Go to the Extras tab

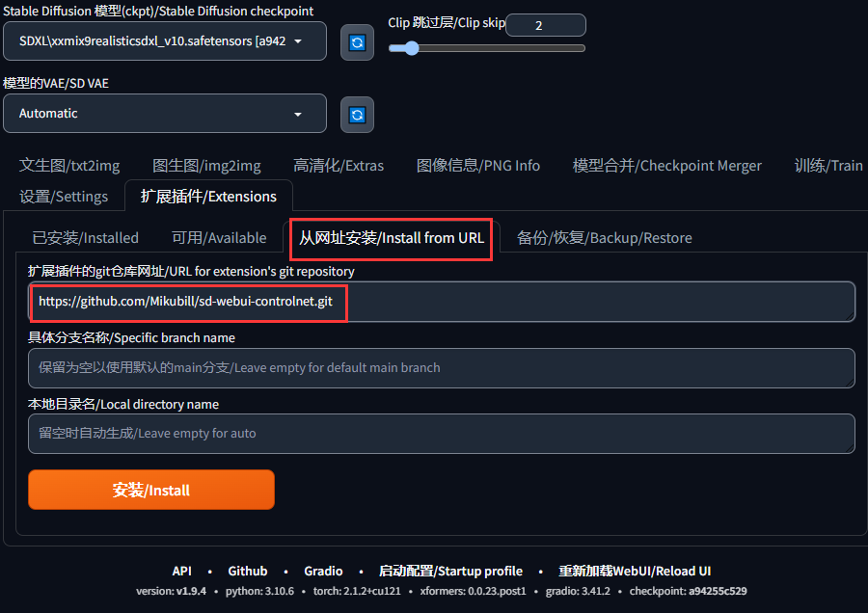[x=339, y=166]
